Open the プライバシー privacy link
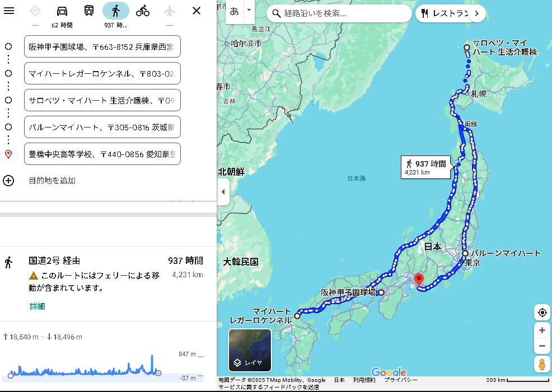This screenshot has height=392, width=552. point(401,380)
